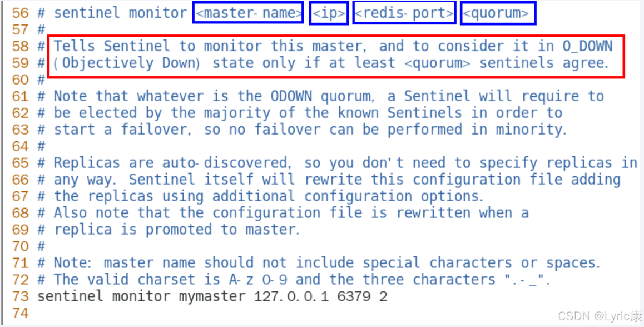Click line number 56 in gutter

click(x=21, y=13)
